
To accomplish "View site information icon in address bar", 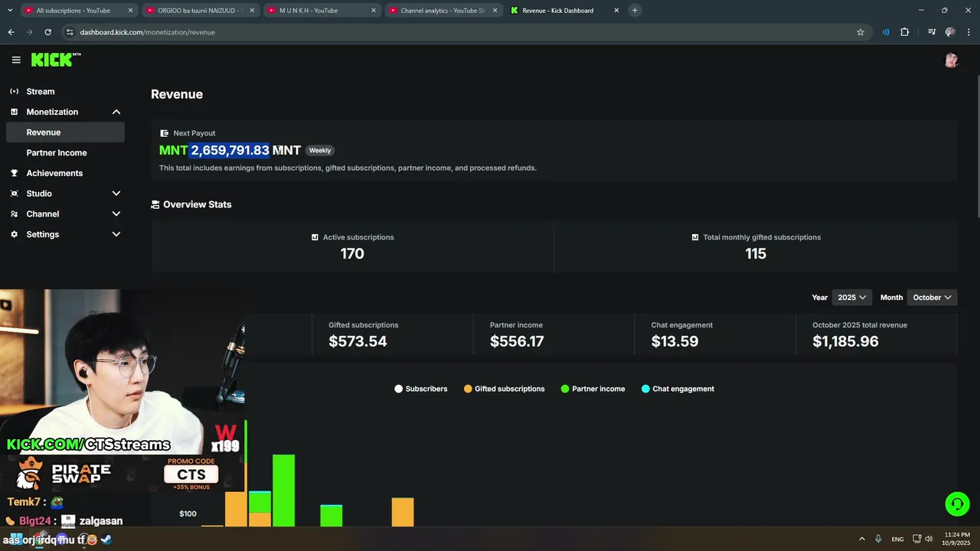I will point(70,32).
